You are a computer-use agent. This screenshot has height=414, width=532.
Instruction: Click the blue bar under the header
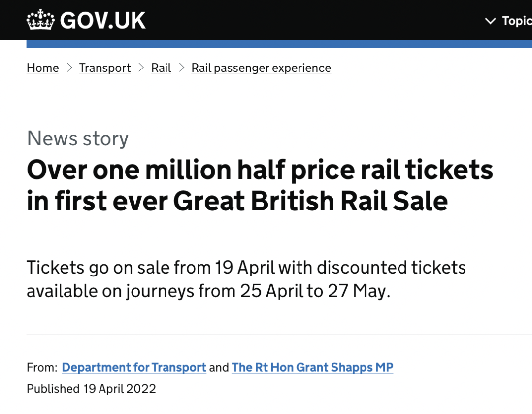point(279,44)
